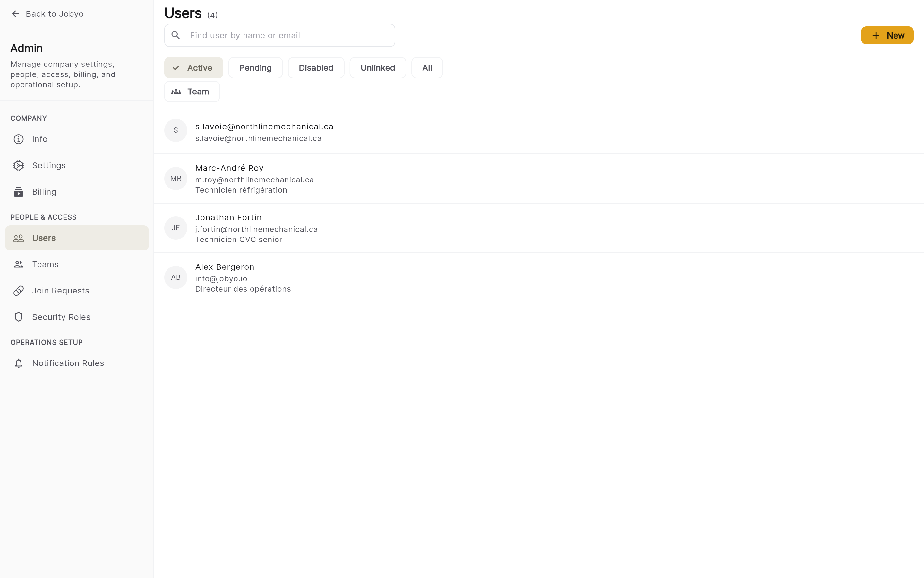Click the search magnifier icon

(x=175, y=35)
